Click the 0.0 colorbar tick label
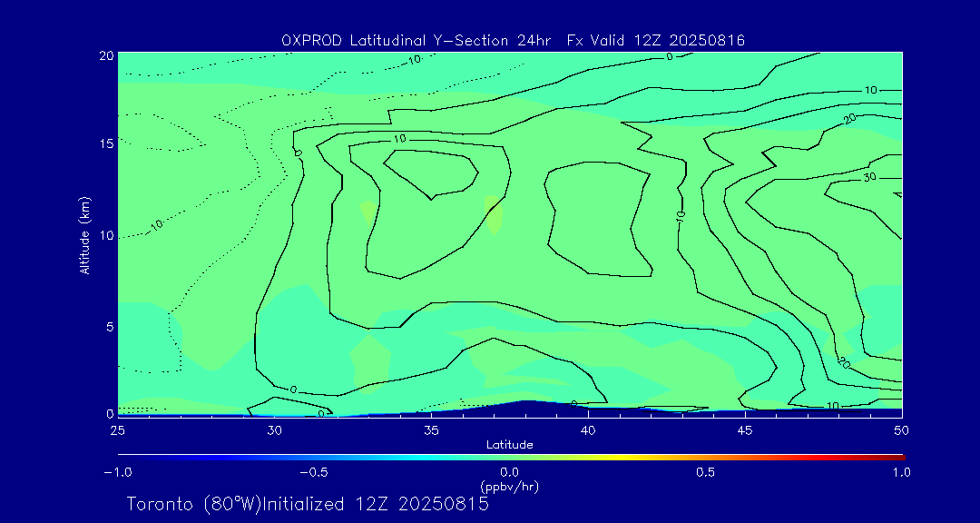Viewport: 980px width, 523px height. pos(509,472)
